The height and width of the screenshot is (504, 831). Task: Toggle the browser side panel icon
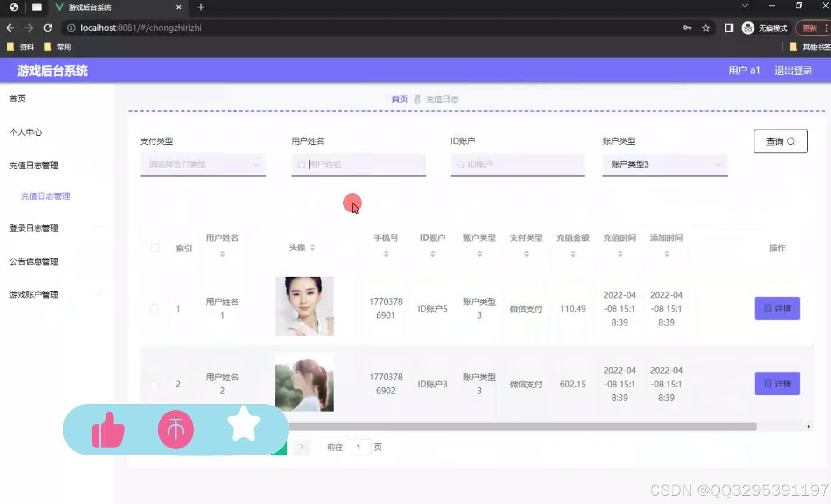pos(729,28)
